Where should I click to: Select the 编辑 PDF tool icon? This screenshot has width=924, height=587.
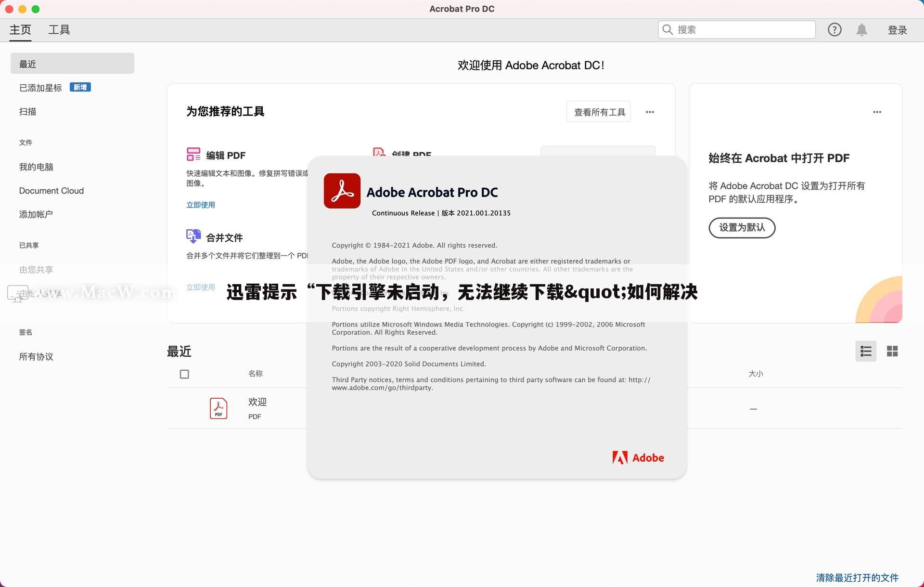click(x=193, y=154)
